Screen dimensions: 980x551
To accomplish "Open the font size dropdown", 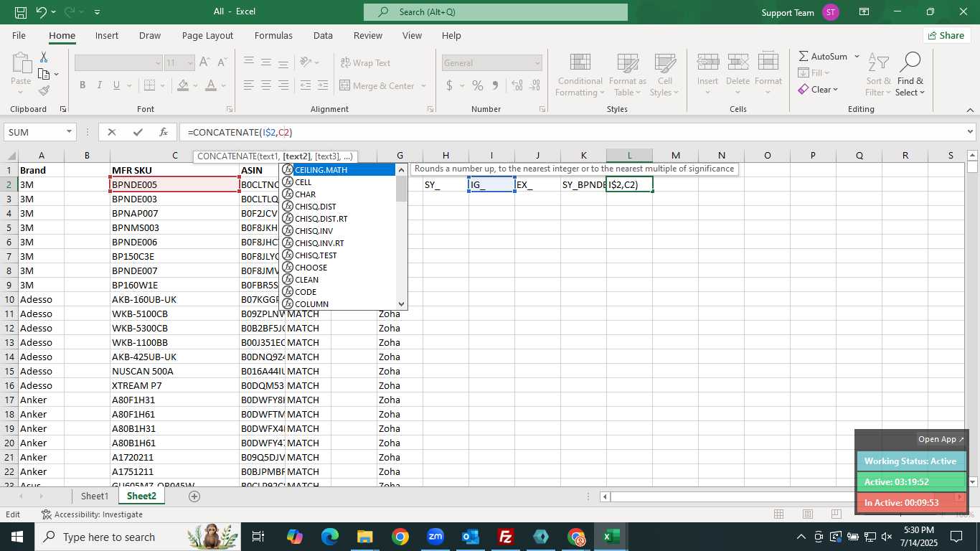I will point(190,63).
